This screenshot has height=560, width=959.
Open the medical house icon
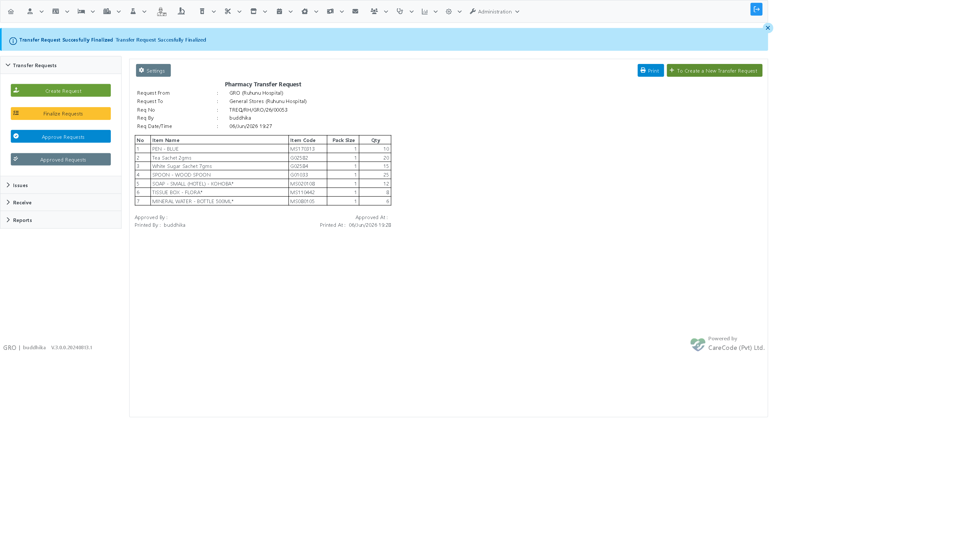pos(305,12)
